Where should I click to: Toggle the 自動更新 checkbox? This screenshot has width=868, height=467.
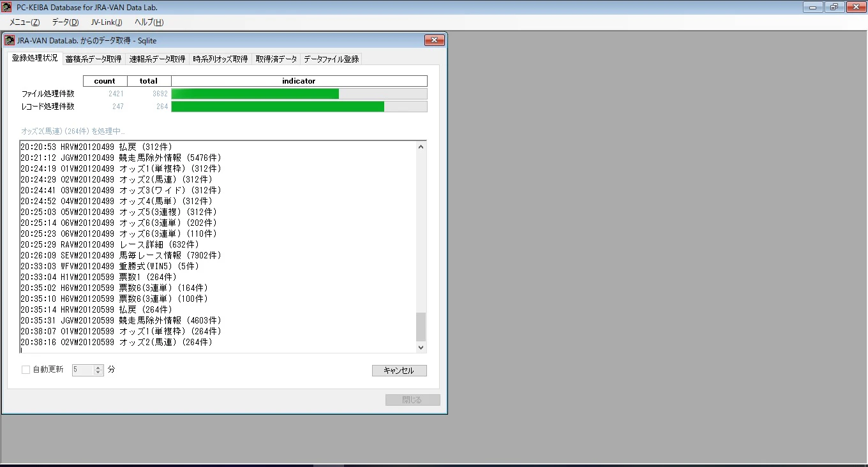[26, 369]
